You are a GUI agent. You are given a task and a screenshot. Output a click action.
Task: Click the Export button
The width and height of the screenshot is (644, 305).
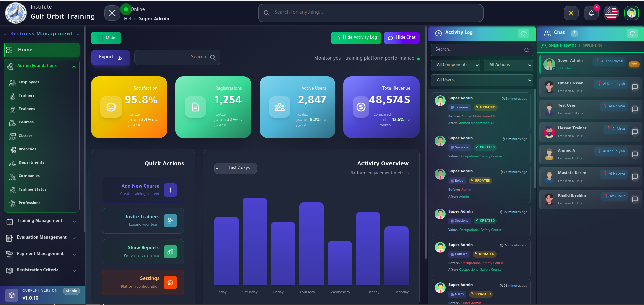(110, 57)
